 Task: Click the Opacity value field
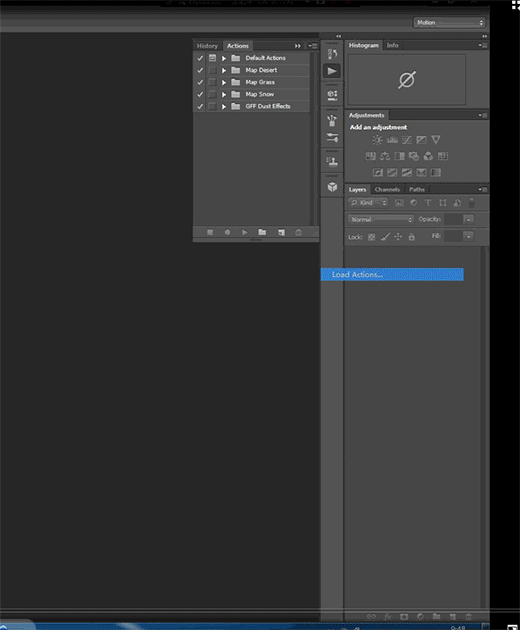[x=453, y=219]
